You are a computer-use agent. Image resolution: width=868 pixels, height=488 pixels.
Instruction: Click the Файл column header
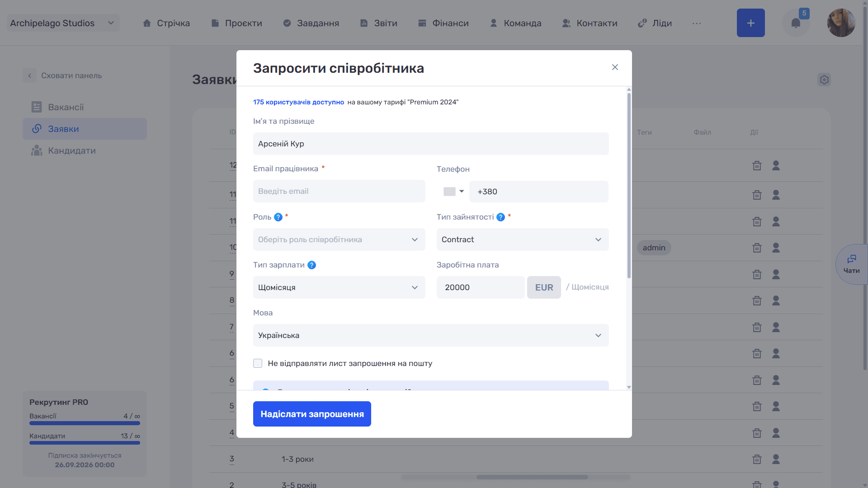click(x=703, y=132)
